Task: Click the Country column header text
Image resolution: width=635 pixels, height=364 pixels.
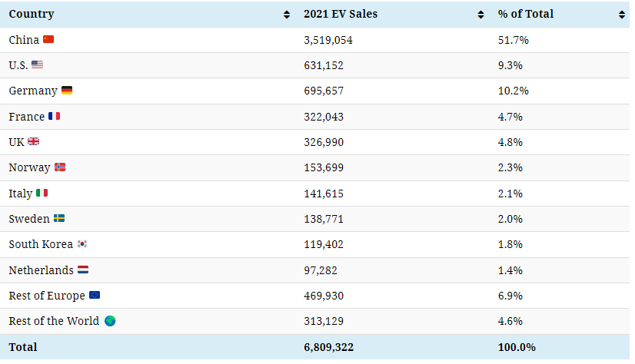Action: click(x=32, y=14)
